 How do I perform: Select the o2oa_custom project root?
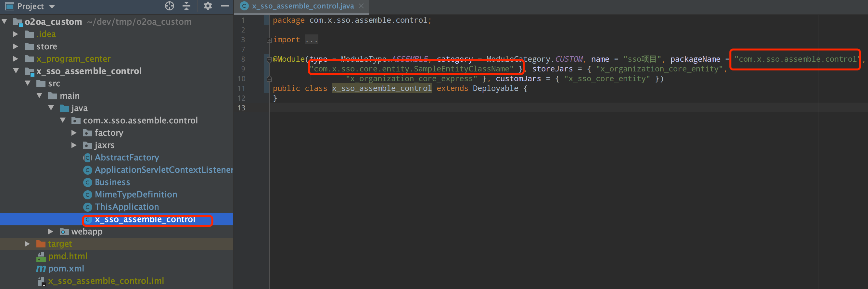tap(53, 22)
